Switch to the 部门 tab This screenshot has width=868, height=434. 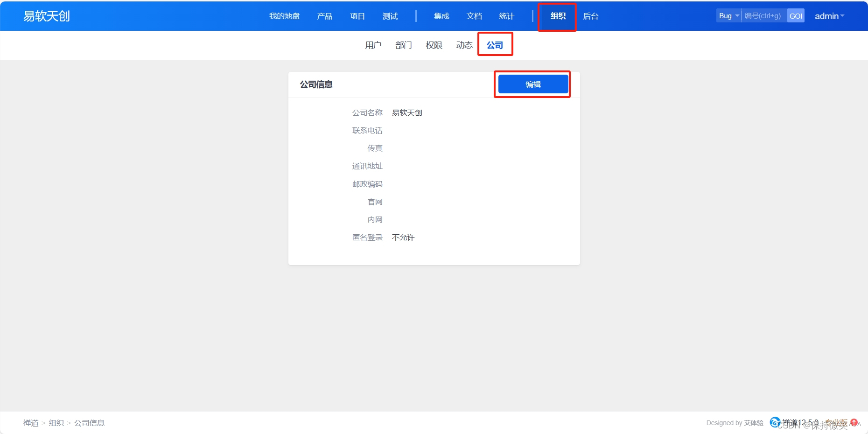pyautogui.click(x=403, y=45)
